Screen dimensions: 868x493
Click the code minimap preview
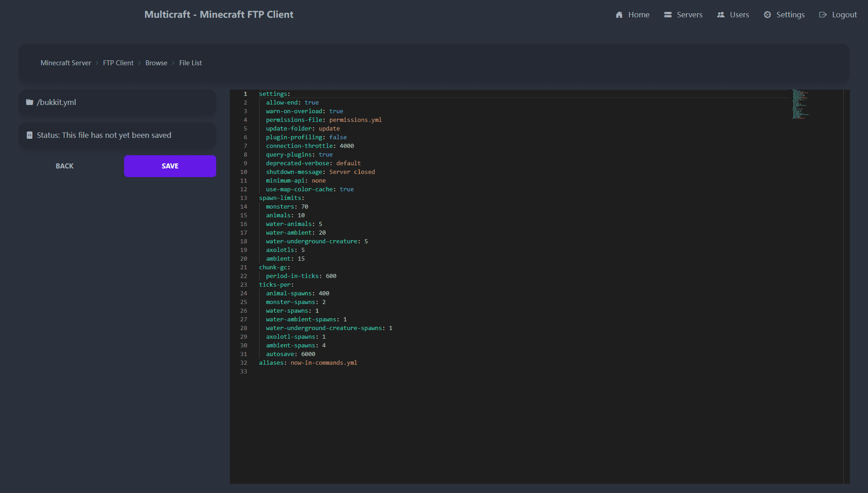tap(800, 105)
